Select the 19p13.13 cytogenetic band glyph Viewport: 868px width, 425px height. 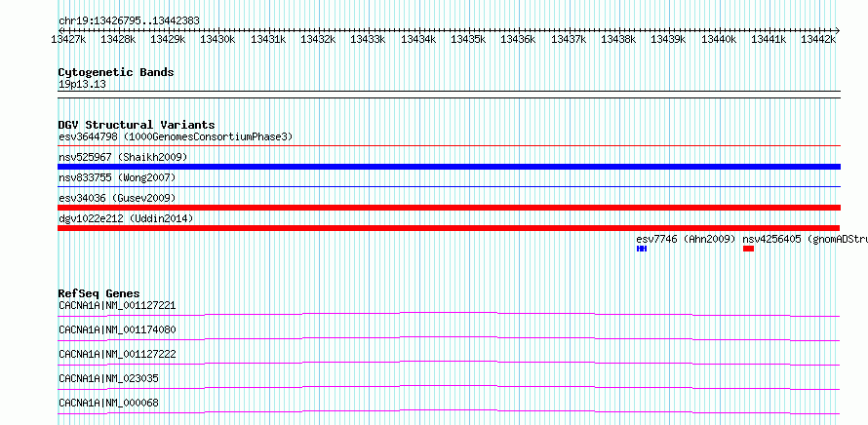click(x=450, y=95)
